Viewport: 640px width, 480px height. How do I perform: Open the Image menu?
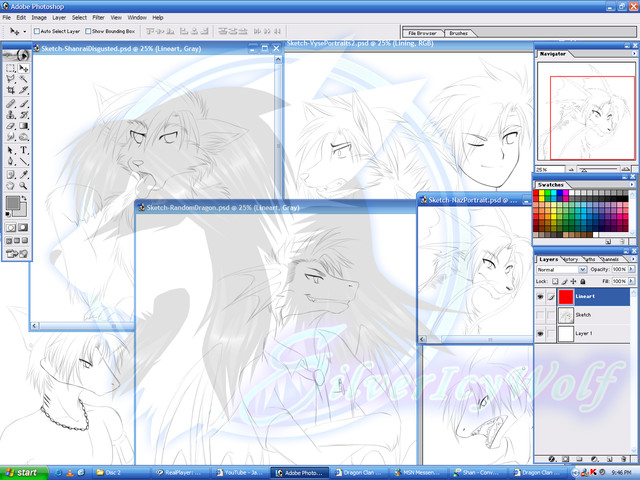[39, 18]
